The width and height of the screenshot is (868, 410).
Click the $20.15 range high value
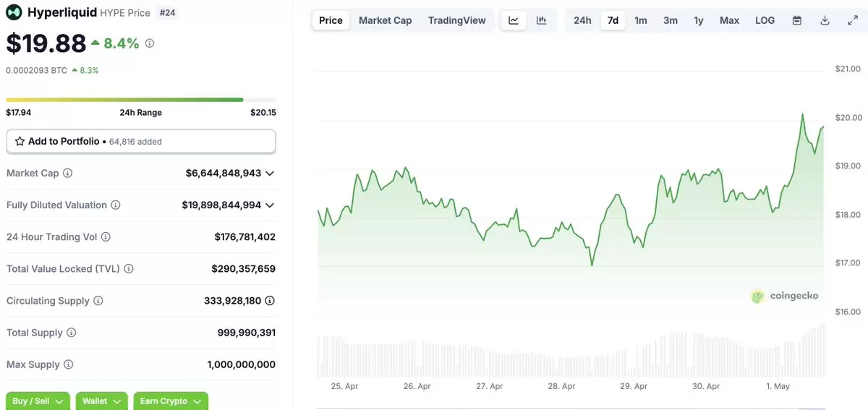263,113
